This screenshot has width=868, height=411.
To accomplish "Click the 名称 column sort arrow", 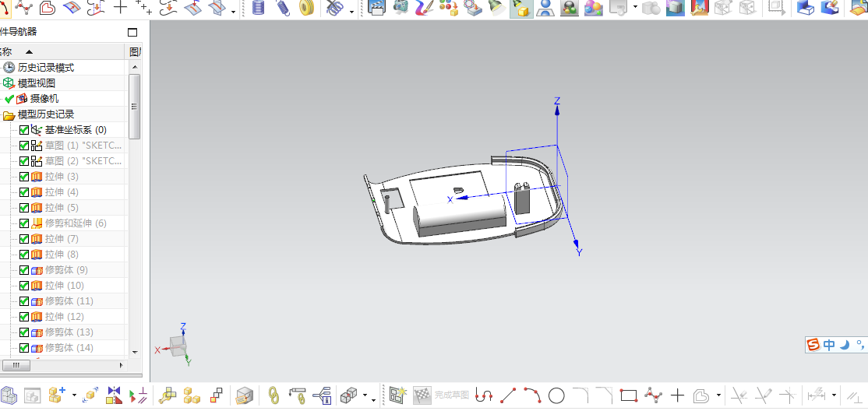I will point(29,52).
